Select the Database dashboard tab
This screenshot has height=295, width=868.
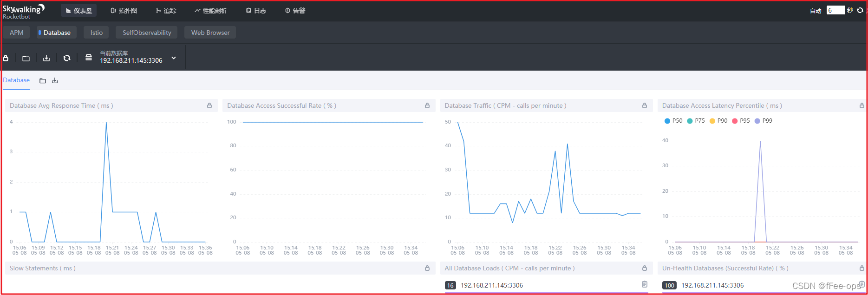(x=57, y=33)
